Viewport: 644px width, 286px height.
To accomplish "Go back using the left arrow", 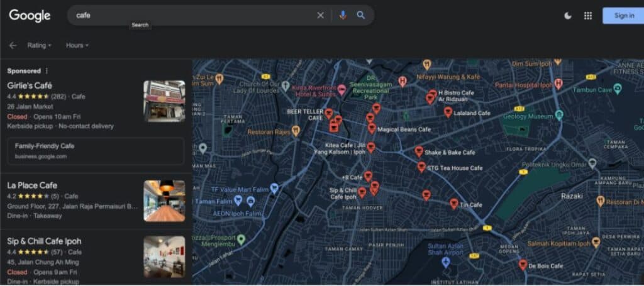I will point(13,45).
